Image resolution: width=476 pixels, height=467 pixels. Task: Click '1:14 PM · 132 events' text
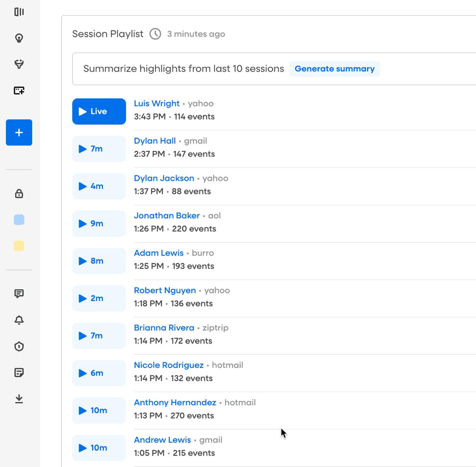(173, 378)
